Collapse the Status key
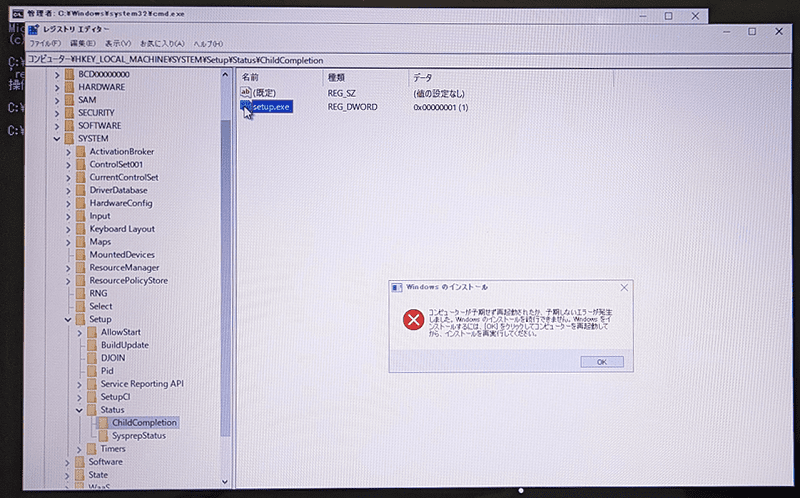800x498 pixels. (79, 410)
